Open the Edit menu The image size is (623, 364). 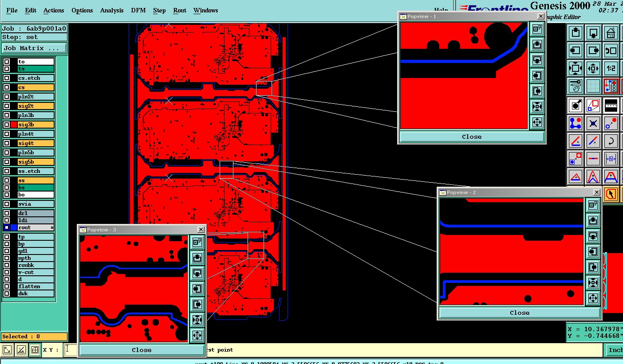[x=31, y=10]
